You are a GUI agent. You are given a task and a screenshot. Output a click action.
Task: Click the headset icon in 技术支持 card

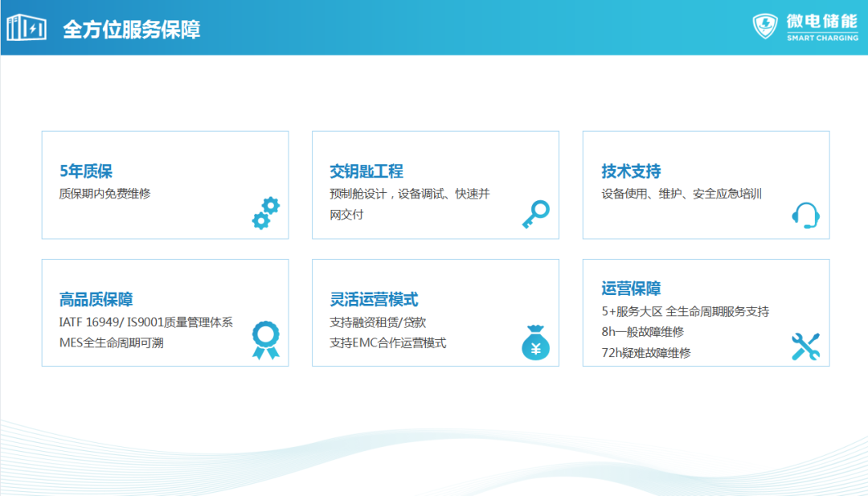click(x=805, y=215)
